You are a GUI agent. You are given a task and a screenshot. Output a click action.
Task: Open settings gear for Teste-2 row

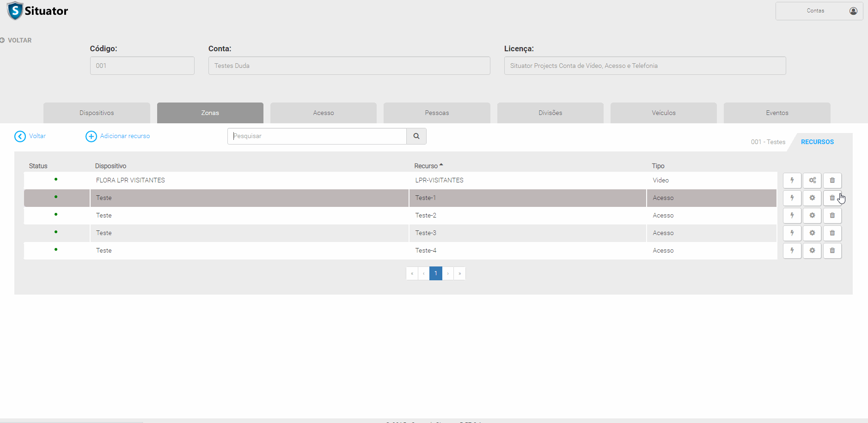[x=812, y=215]
